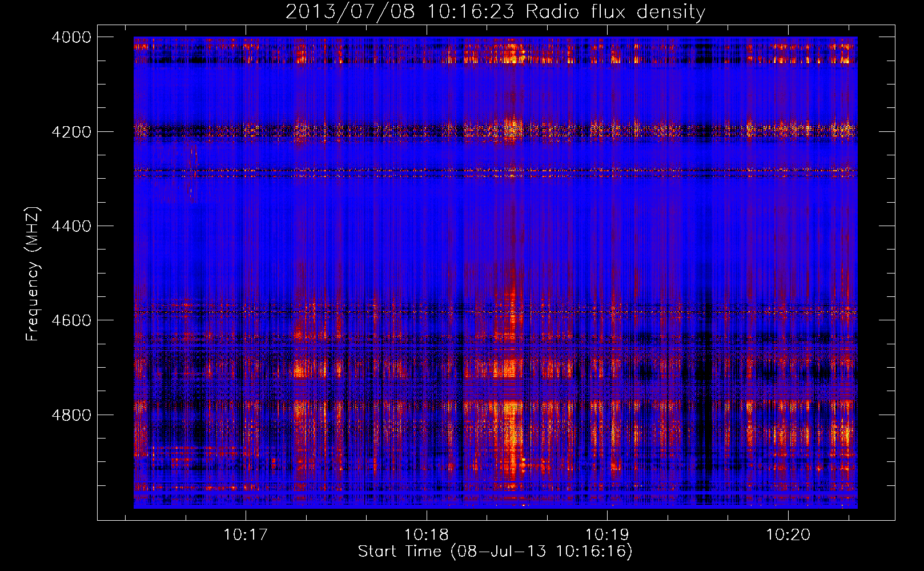The image size is (924, 571).
Task: Click the 10:19 time axis label
Action: click(607, 535)
